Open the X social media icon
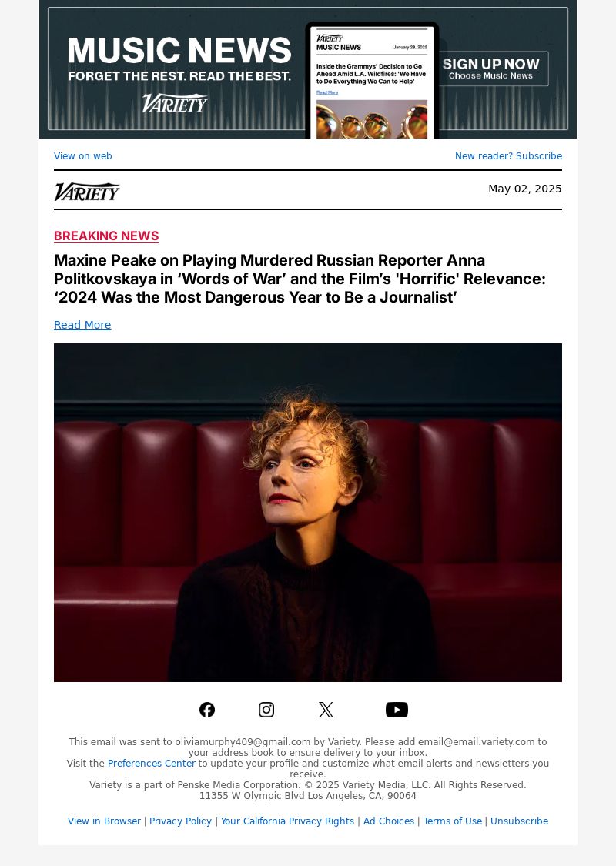 click(x=326, y=710)
